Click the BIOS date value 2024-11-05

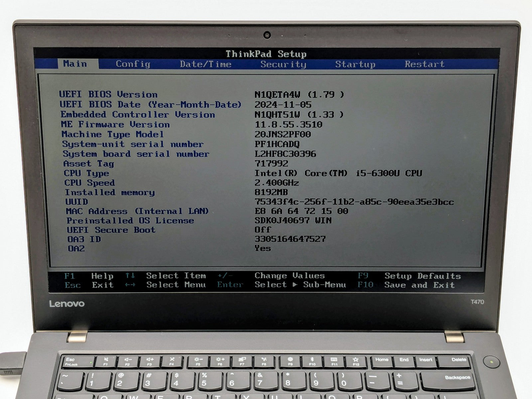click(x=283, y=104)
